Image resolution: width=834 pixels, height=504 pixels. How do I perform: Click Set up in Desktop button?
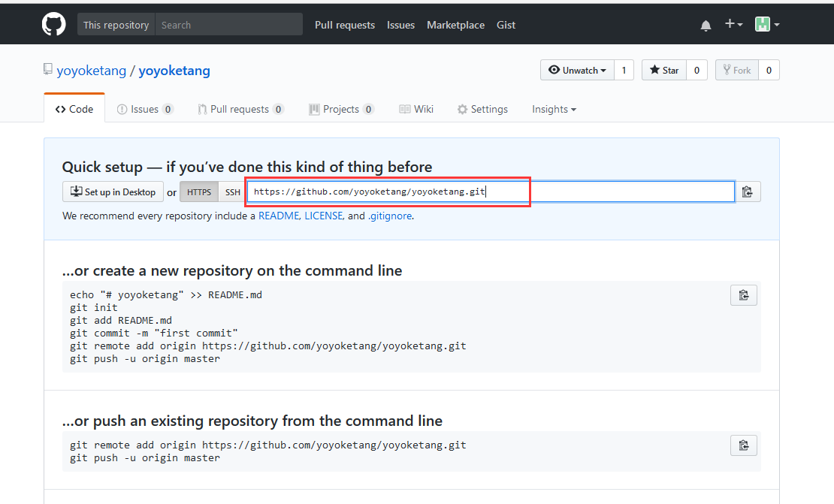[113, 192]
